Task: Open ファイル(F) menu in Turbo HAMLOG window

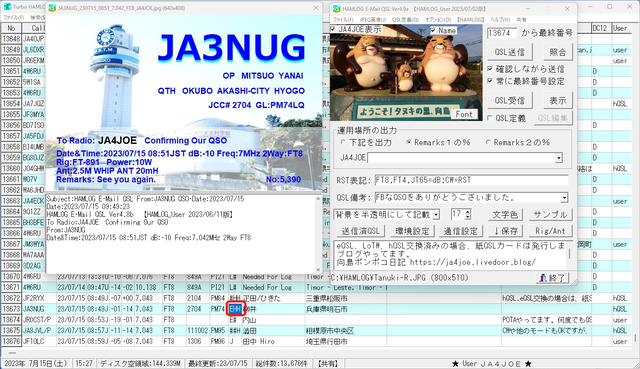Action: click(x=13, y=18)
